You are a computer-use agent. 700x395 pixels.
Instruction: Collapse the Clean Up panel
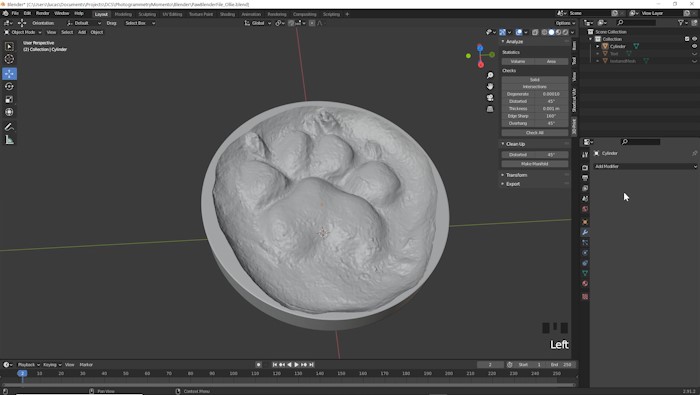click(515, 144)
